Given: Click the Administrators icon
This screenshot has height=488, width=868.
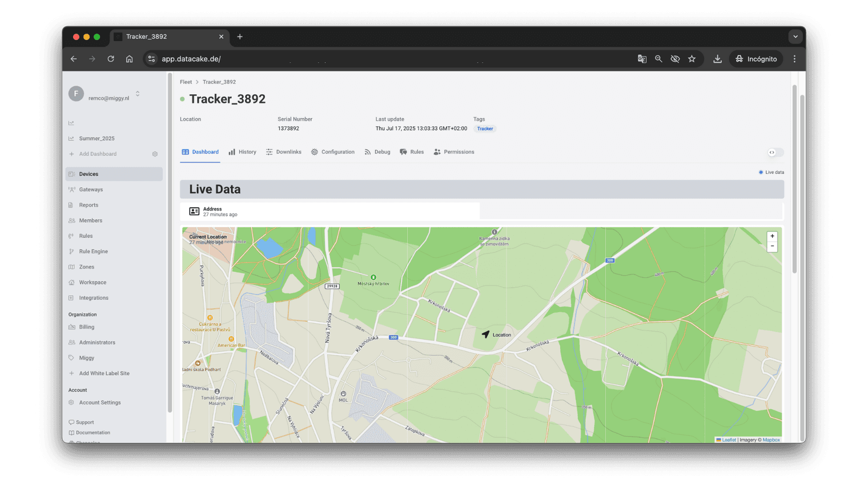Looking at the screenshot, I should 71,342.
